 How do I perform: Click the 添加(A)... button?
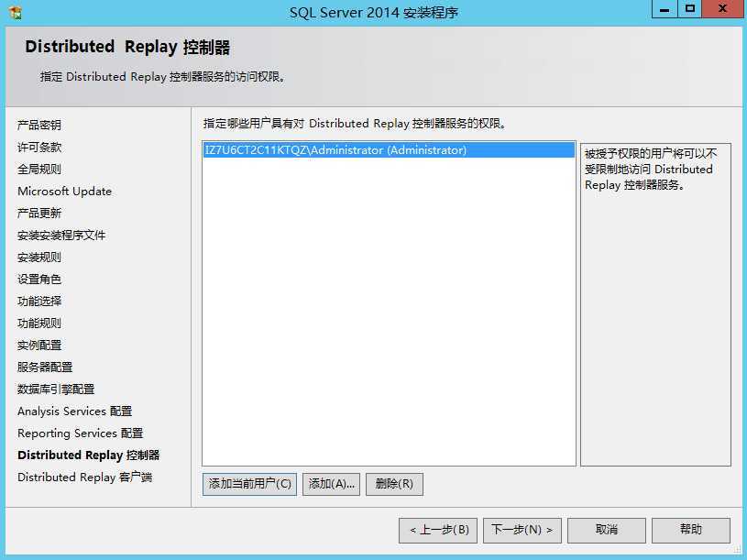click(331, 484)
